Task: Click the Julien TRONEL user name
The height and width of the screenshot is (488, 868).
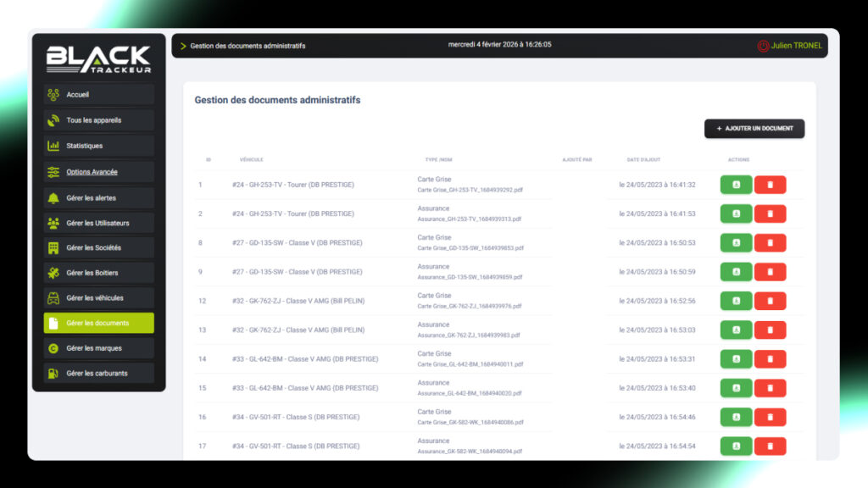Action: click(x=796, y=46)
